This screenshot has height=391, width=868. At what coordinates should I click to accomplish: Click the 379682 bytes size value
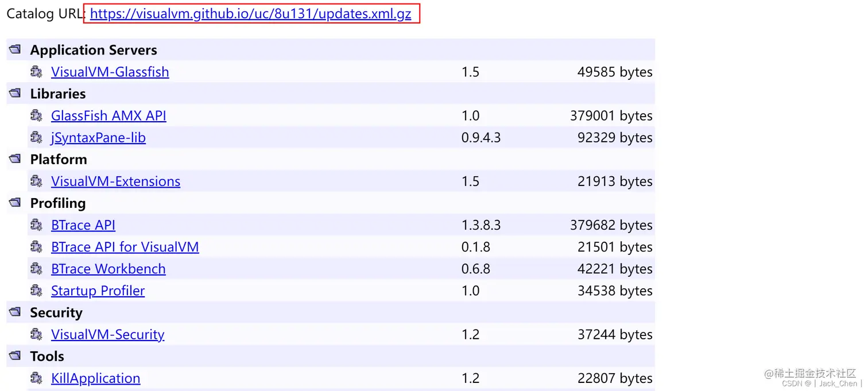coord(611,225)
